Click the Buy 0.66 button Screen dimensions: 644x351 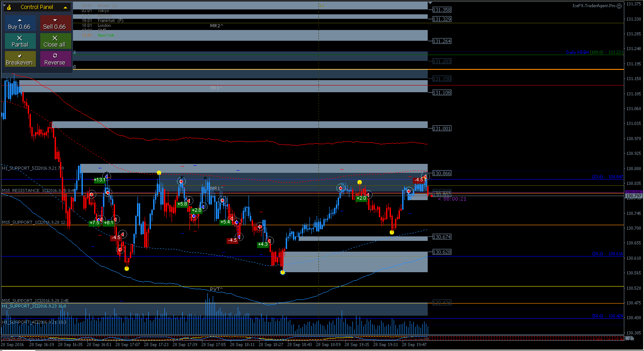[x=20, y=23]
